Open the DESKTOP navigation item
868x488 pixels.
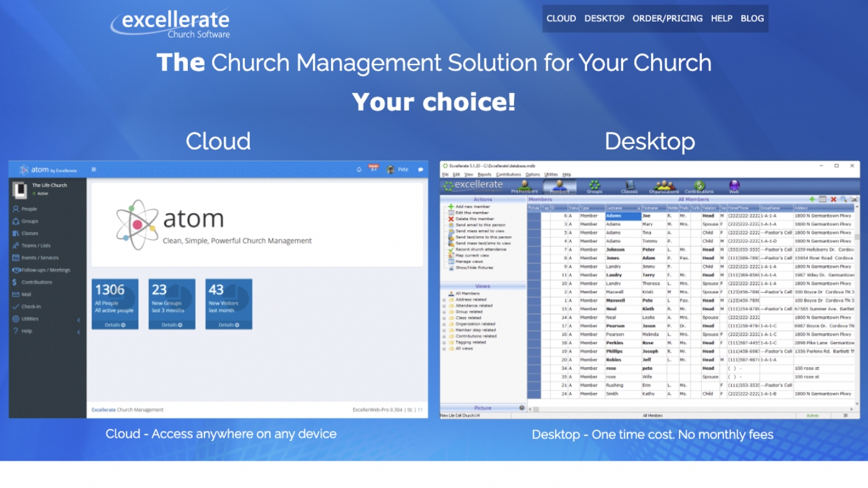tap(604, 19)
